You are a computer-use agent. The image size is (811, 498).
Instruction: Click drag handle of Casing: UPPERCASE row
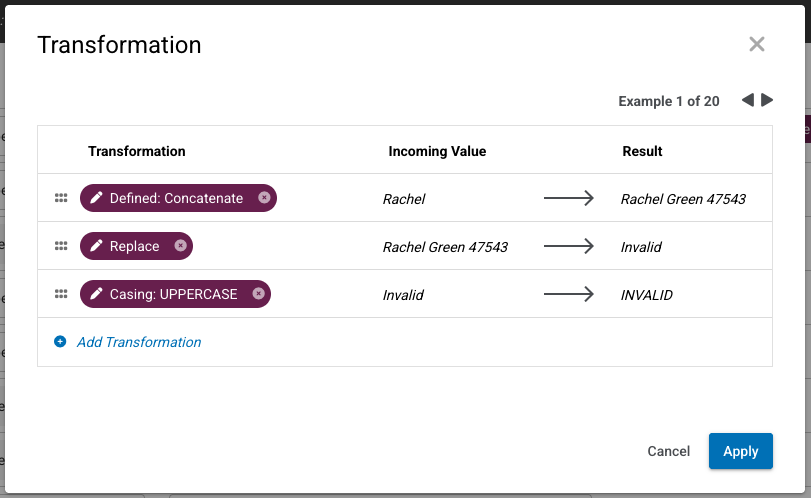pos(60,294)
